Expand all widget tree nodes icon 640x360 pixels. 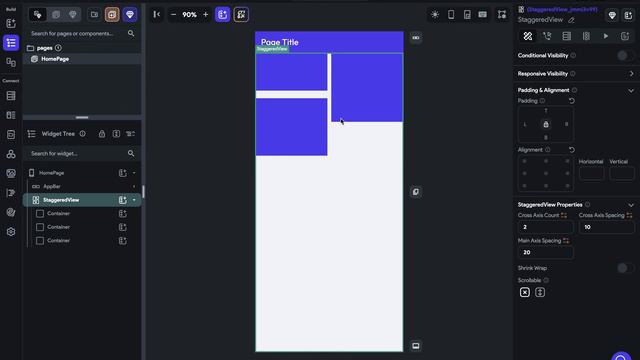116,134
